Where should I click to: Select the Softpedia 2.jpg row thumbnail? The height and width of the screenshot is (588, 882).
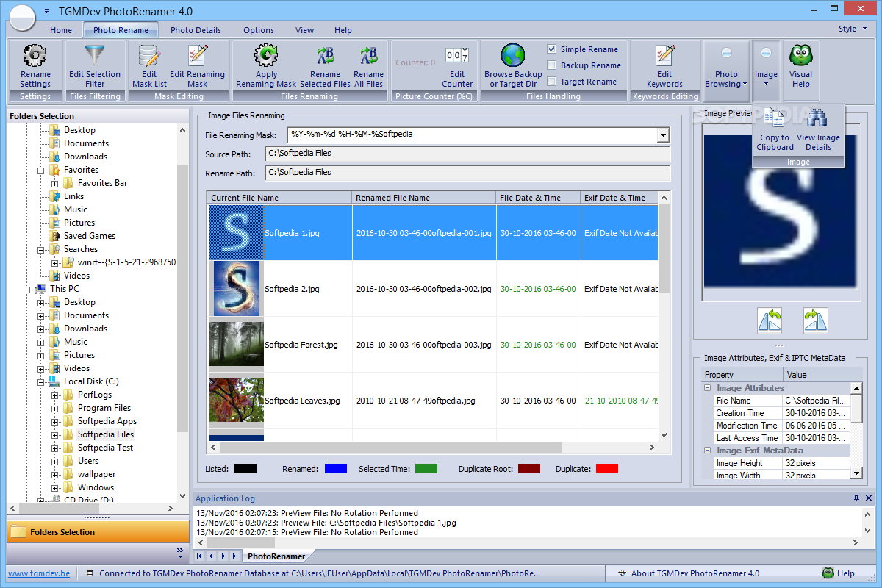236,288
